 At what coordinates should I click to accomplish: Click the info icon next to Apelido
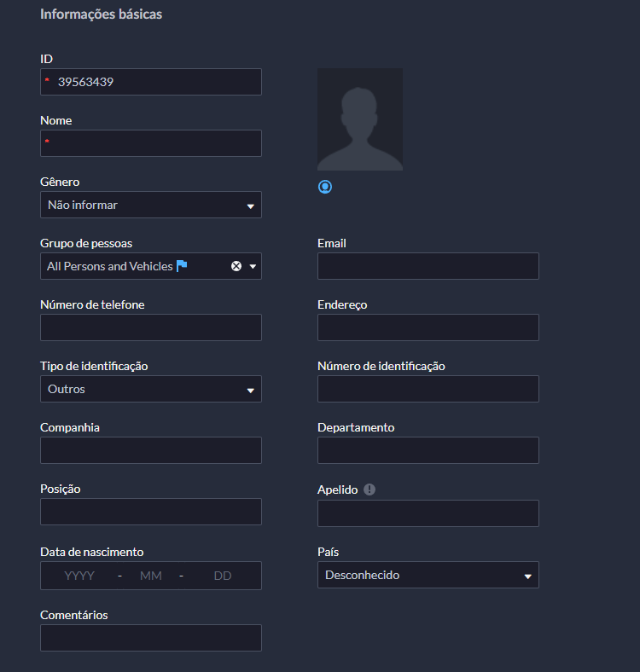point(369,490)
